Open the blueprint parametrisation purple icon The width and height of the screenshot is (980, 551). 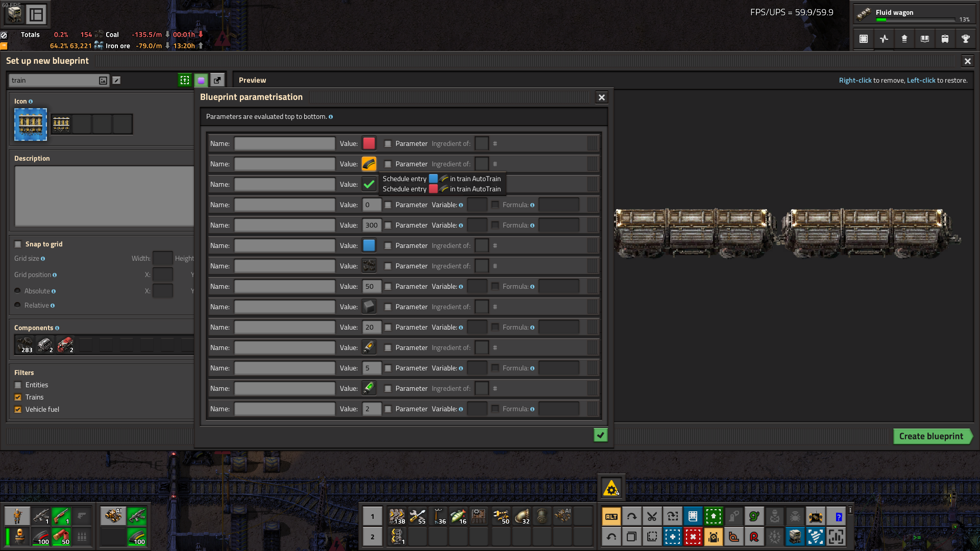[x=201, y=80]
